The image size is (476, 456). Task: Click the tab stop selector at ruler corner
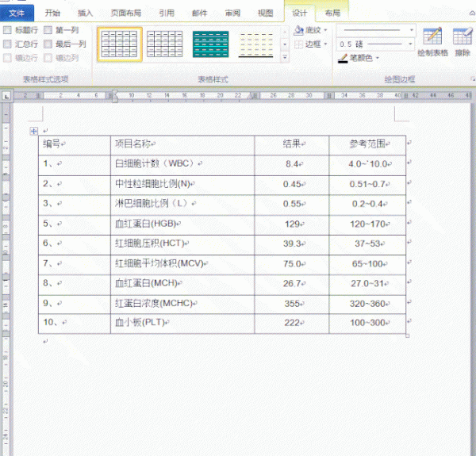6,96
